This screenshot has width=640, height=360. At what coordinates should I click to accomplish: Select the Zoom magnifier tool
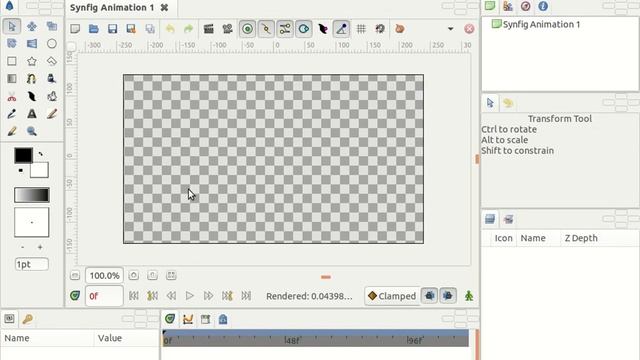click(x=31, y=131)
